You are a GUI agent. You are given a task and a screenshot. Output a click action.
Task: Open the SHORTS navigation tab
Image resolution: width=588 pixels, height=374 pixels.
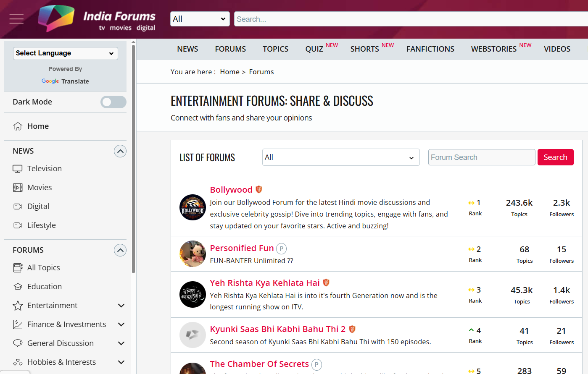click(x=365, y=49)
